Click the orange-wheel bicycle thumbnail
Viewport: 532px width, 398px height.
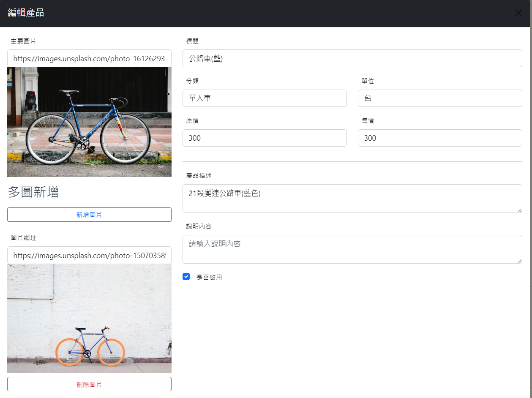click(x=89, y=319)
